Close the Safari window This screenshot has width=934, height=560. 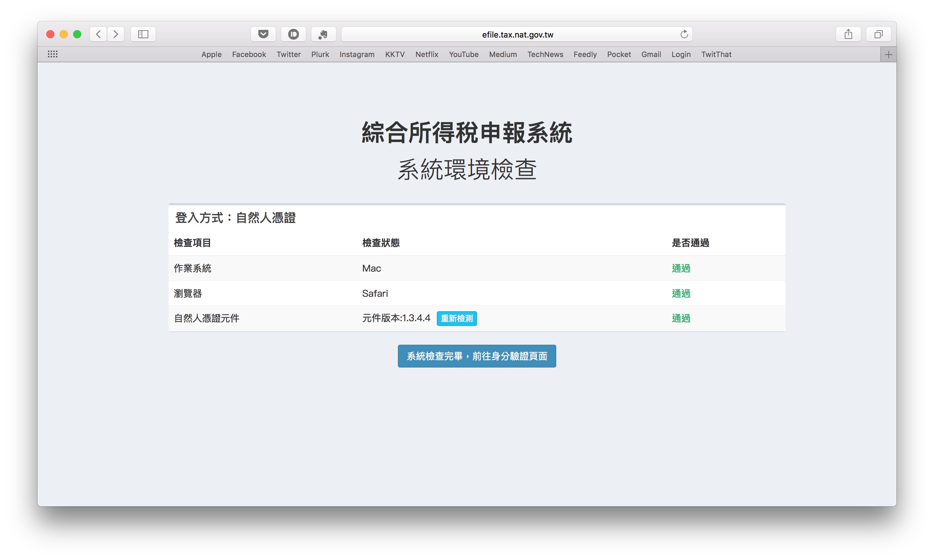pyautogui.click(x=50, y=34)
